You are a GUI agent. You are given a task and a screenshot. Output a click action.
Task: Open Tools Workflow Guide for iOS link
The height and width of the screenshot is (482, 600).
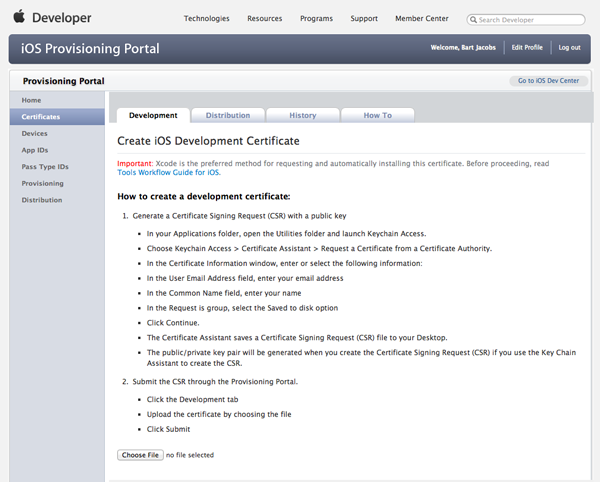[x=169, y=173]
